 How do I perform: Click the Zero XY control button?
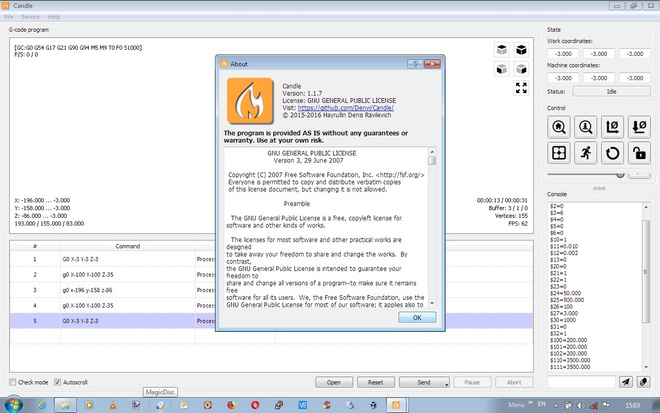[612, 127]
